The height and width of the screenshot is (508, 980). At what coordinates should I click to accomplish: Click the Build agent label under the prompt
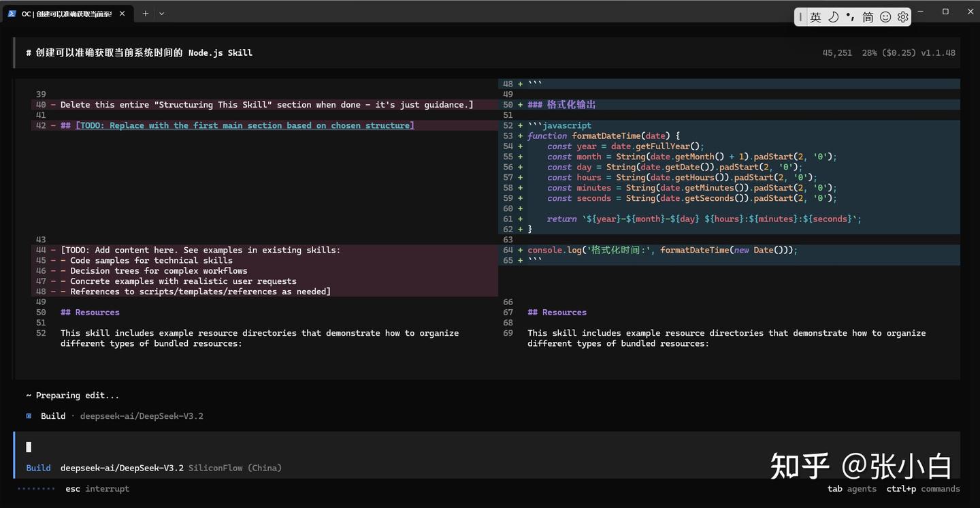point(38,468)
